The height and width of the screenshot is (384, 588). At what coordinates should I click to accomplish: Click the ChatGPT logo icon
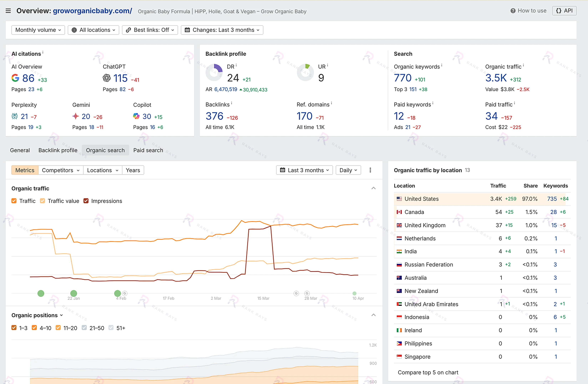coord(107,78)
